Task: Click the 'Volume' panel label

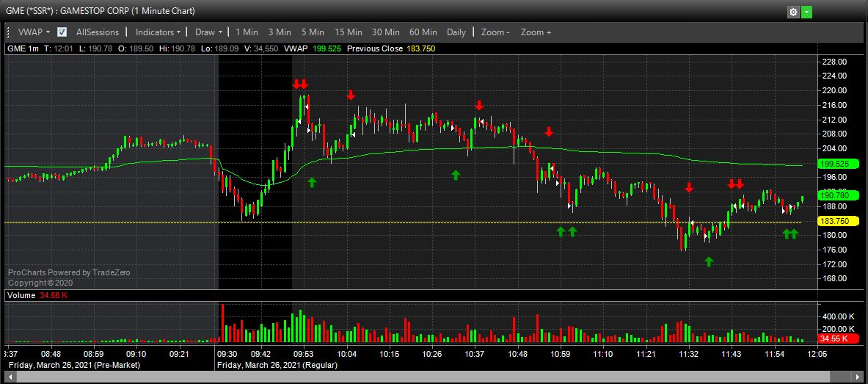Action: pos(21,296)
